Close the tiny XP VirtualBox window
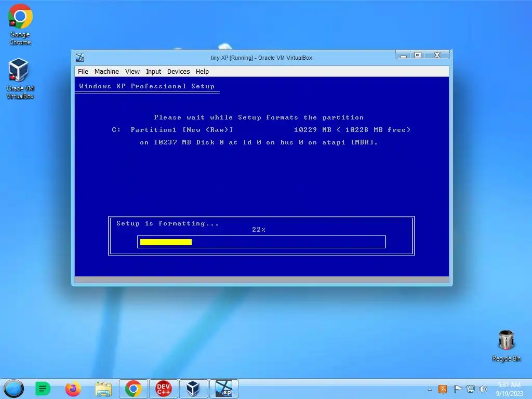This screenshot has width=532, height=399. (437, 55)
